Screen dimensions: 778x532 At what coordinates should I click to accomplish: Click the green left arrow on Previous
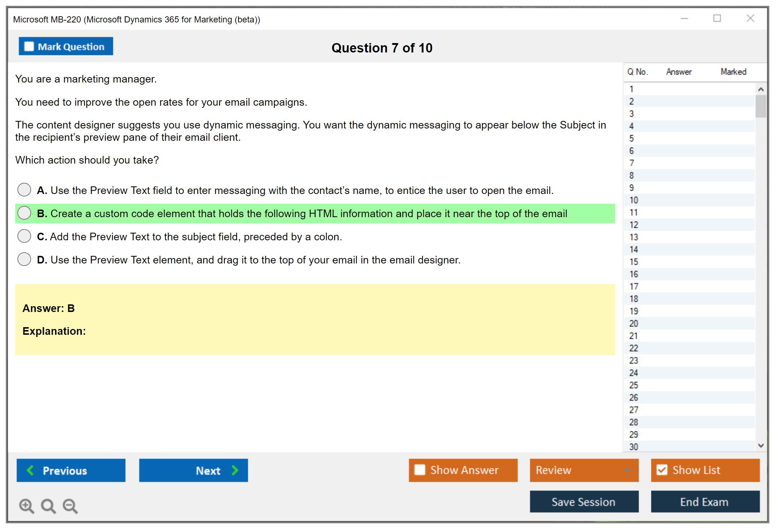coord(30,470)
